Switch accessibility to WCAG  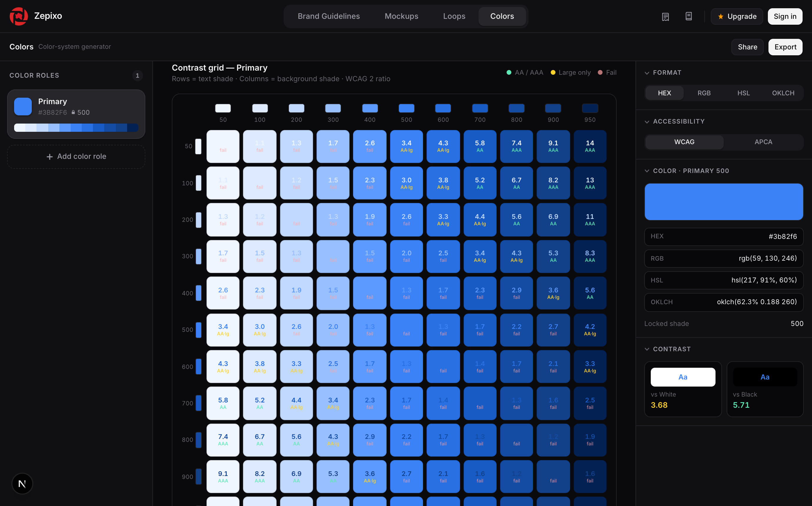coord(684,142)
